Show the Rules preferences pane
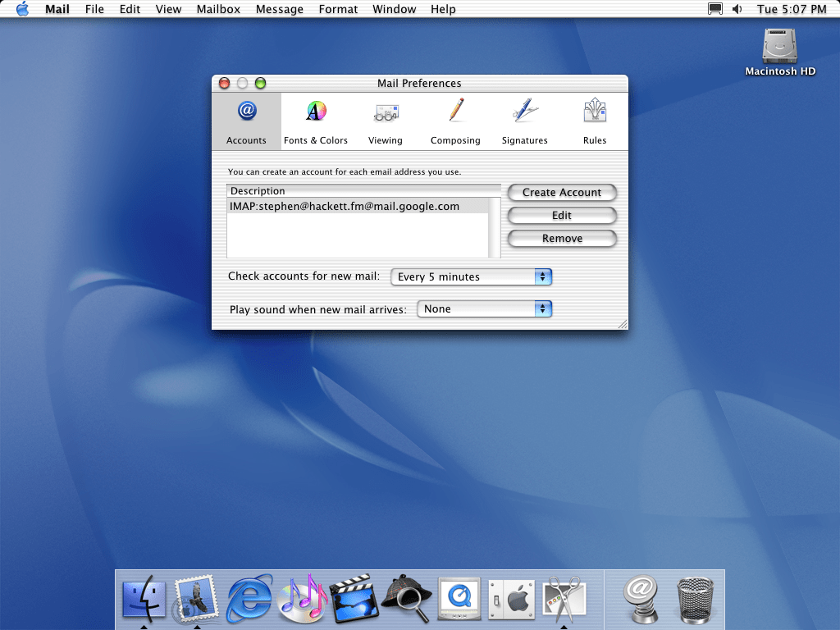Viewport: 840px width, 630px height. click(595, 121)
